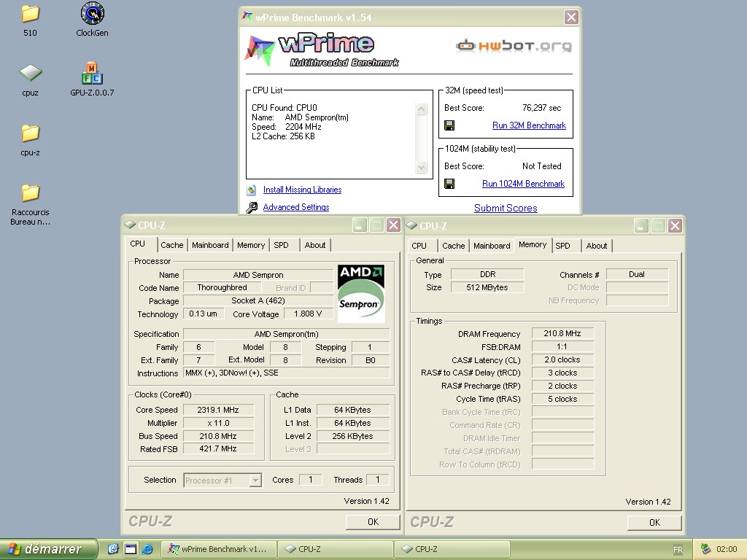Open the Processor #1 selection dropdown
747x560 pixels.
[x=255, y=481]
